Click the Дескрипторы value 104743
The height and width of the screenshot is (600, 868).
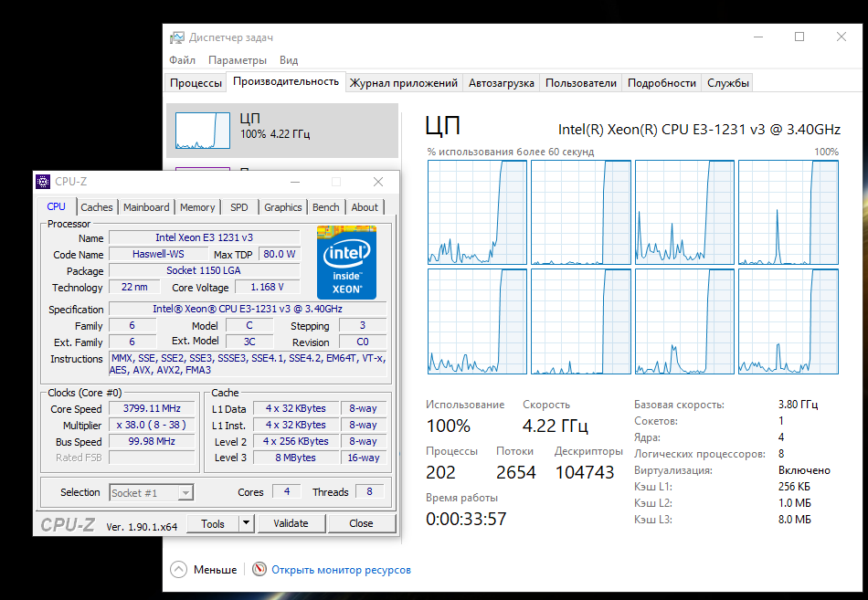585,472
